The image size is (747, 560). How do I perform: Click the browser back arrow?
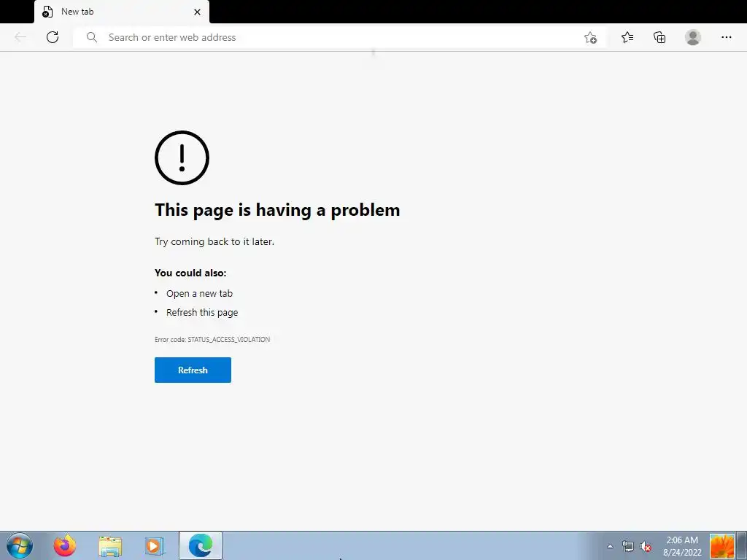coord(20,37)
